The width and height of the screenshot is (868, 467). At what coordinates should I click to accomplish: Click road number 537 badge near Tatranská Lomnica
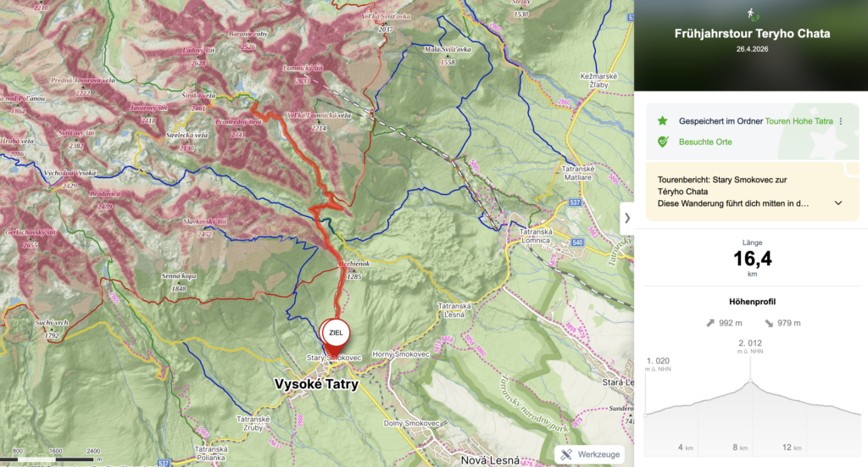(576, 203)
